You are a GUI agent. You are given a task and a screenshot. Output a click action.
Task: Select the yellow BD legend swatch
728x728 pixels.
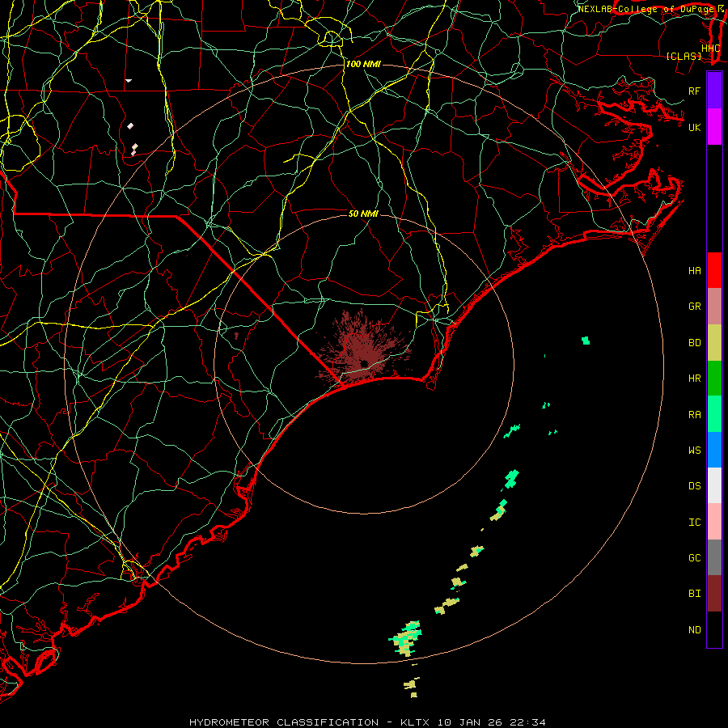[714, 343]
